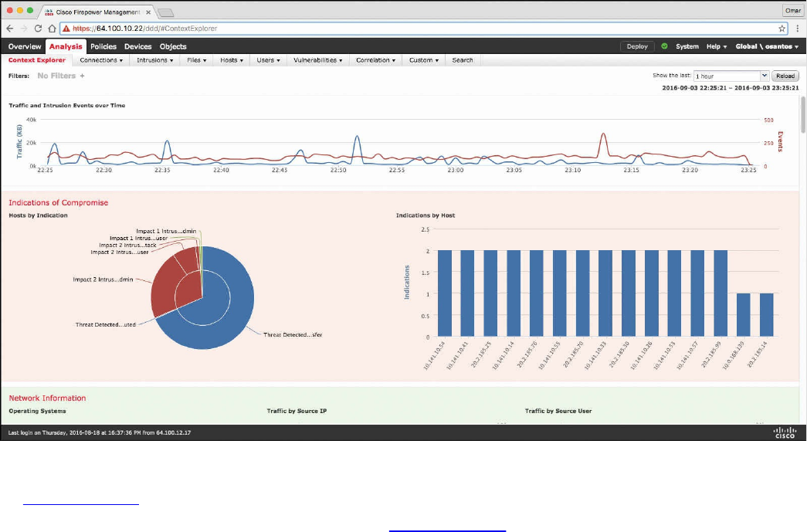The height and width of the screenshot is (532, 807).
Task: Click the bar for host 10.141.10.41
Action: [x=467, y=293]
